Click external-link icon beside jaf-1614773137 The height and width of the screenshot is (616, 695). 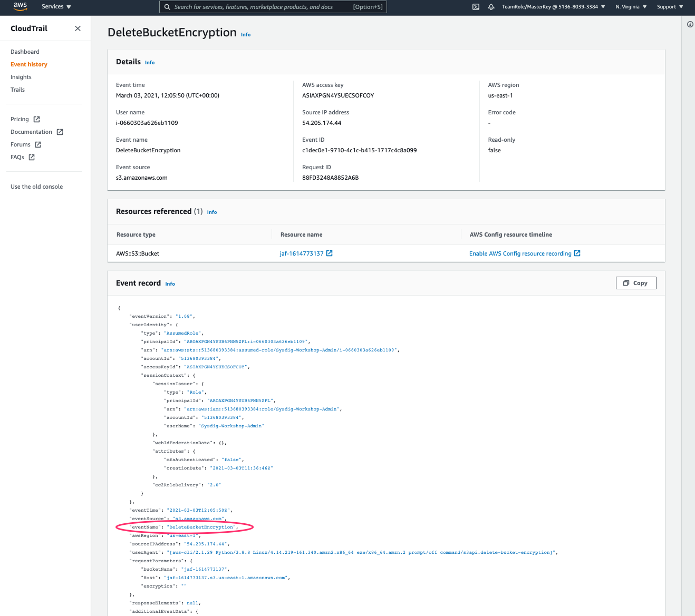tap(330, 253)
